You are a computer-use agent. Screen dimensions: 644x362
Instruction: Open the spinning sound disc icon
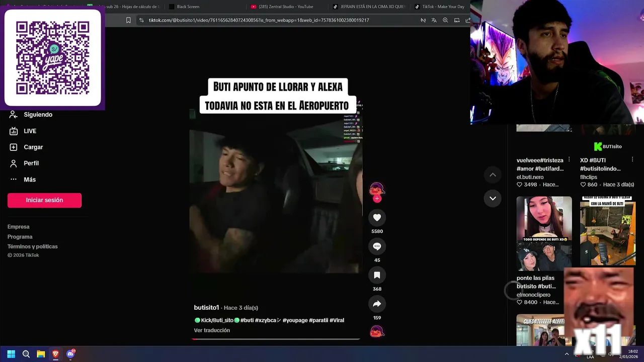(x=377, y=331)
